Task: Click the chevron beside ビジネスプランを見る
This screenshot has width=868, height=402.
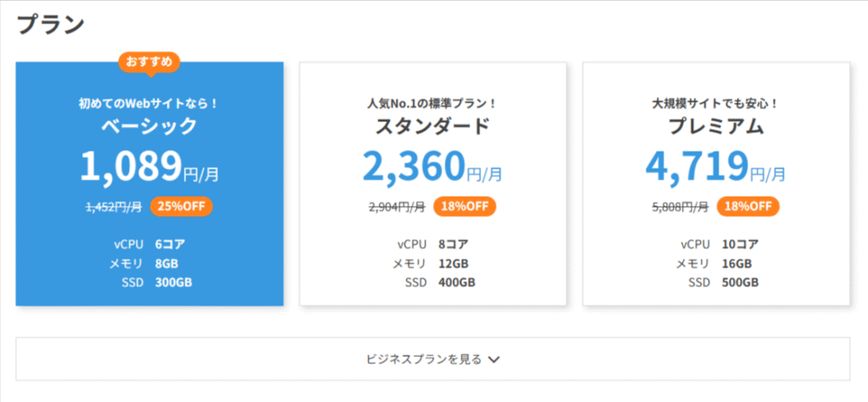Action: 494,360
